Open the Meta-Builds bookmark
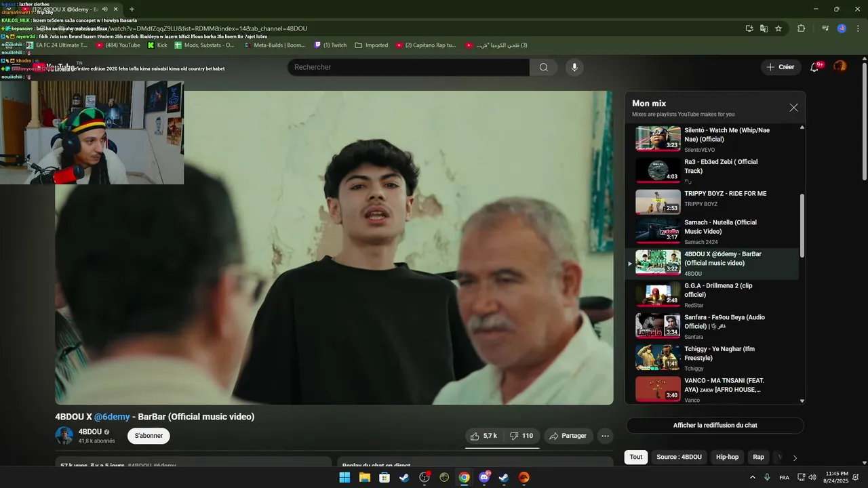This screenshot has height=488, width=868. pyautogui.click(x=275, y=45)
